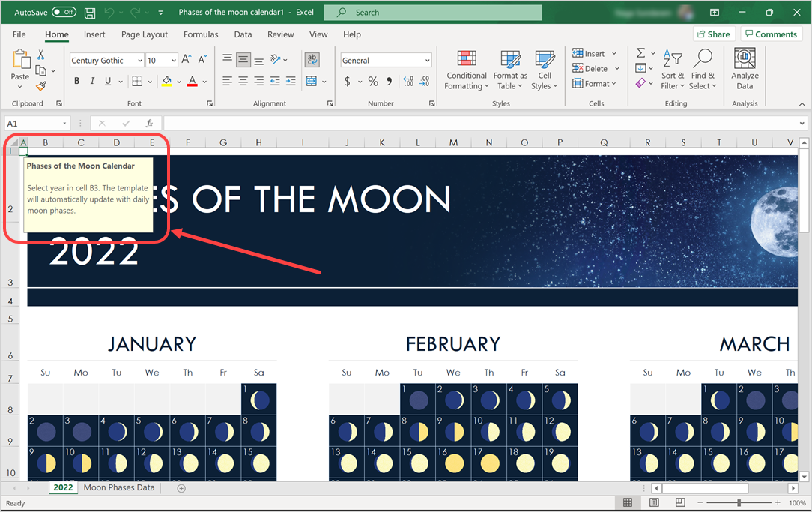
Task: Click the Conditional Formatting icon
Action: click(467, 61)
